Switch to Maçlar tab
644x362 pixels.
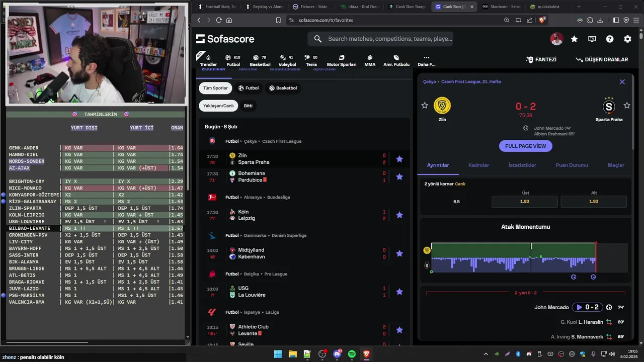(616, 165)
